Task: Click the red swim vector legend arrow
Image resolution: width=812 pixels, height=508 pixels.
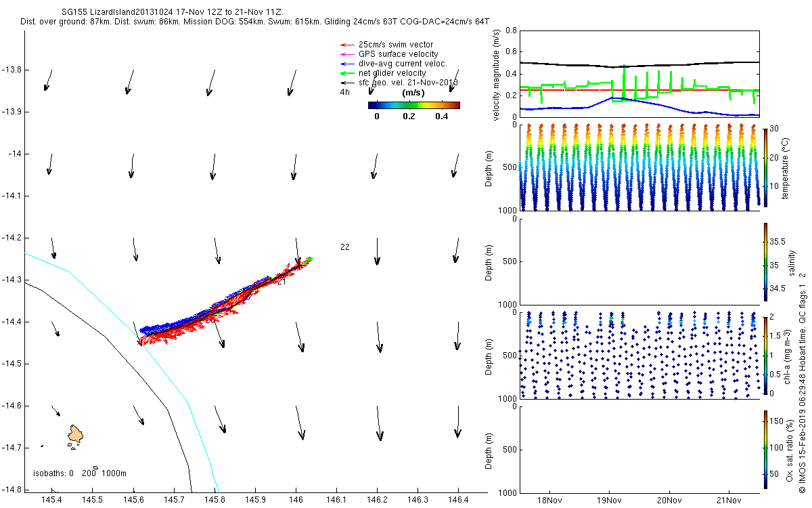Action: point(347,45)
